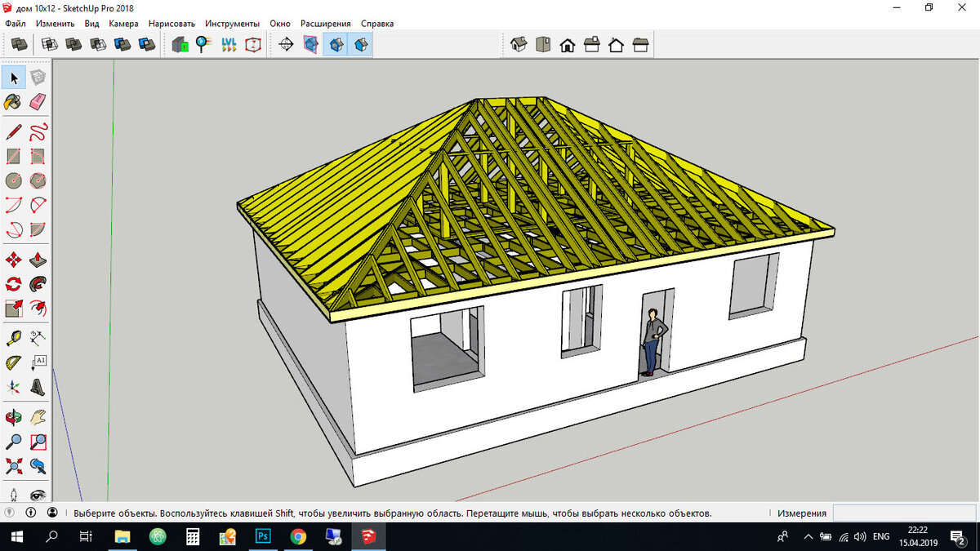980x551 pixels.
Task: Click the Измерения measurements input field
Action: [904, 513]
